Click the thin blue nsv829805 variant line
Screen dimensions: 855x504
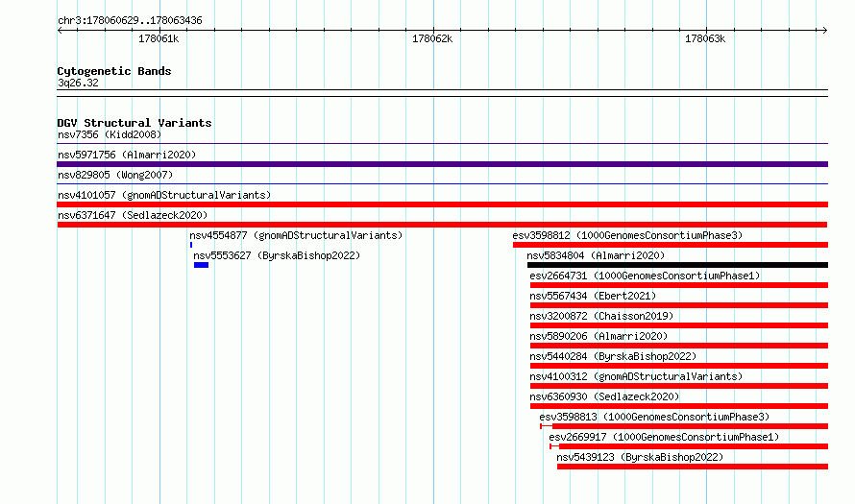pyautogui.click(x=442, y=184)
